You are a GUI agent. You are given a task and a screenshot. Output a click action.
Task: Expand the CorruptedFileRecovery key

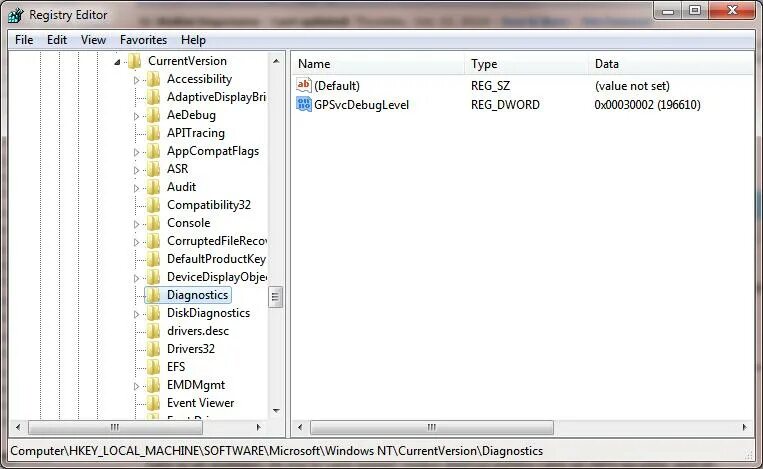136,242
